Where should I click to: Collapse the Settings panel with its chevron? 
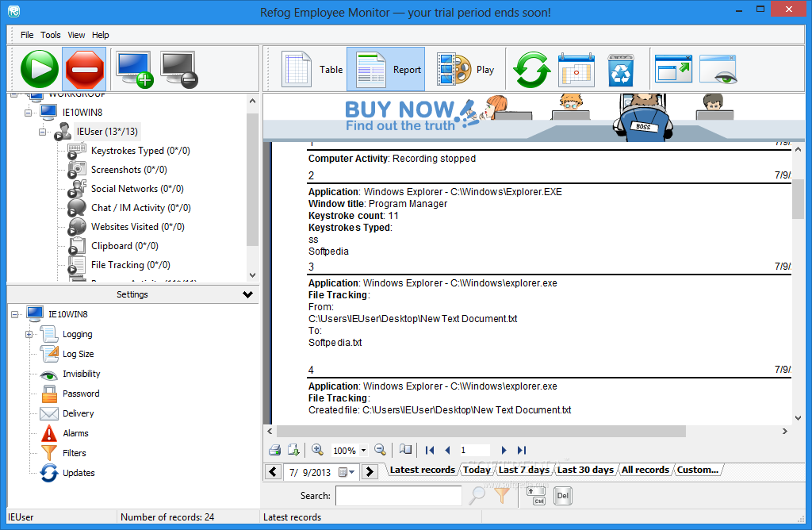point(247,294)
